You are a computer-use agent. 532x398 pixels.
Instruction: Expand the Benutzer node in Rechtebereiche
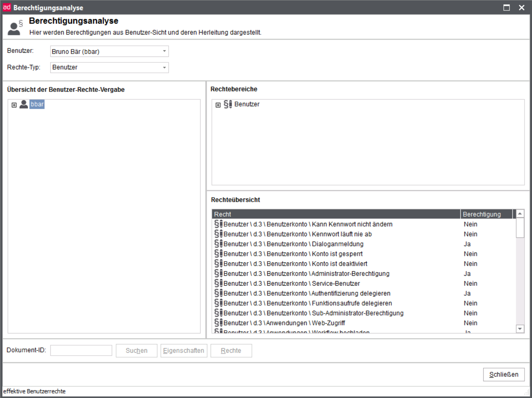click(x=218, y=105)
